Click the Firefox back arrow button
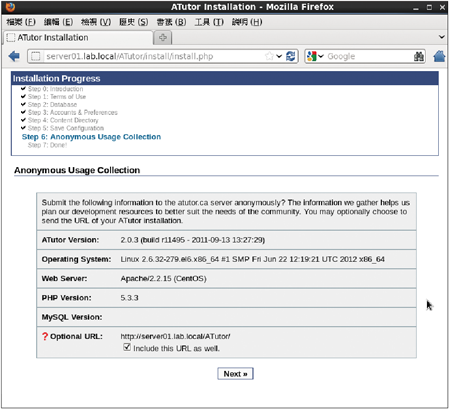 (x=14, y=56)
